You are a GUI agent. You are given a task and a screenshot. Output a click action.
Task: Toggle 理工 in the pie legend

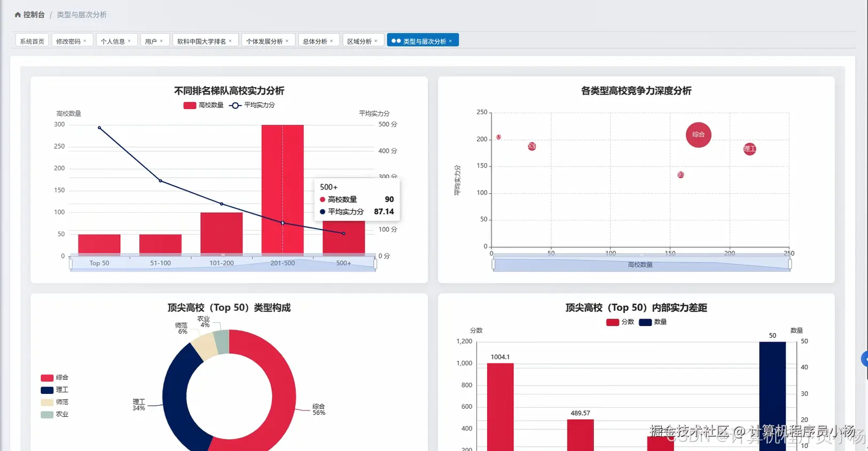coord(54,390)
